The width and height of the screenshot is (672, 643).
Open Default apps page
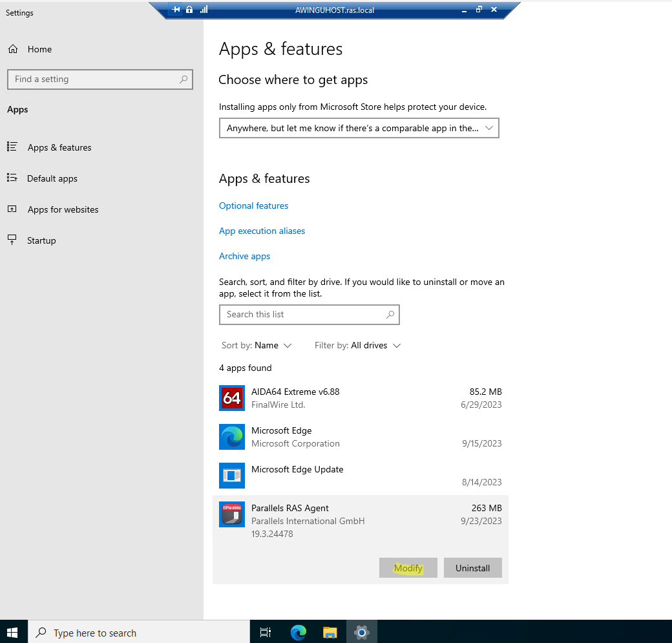52,178
